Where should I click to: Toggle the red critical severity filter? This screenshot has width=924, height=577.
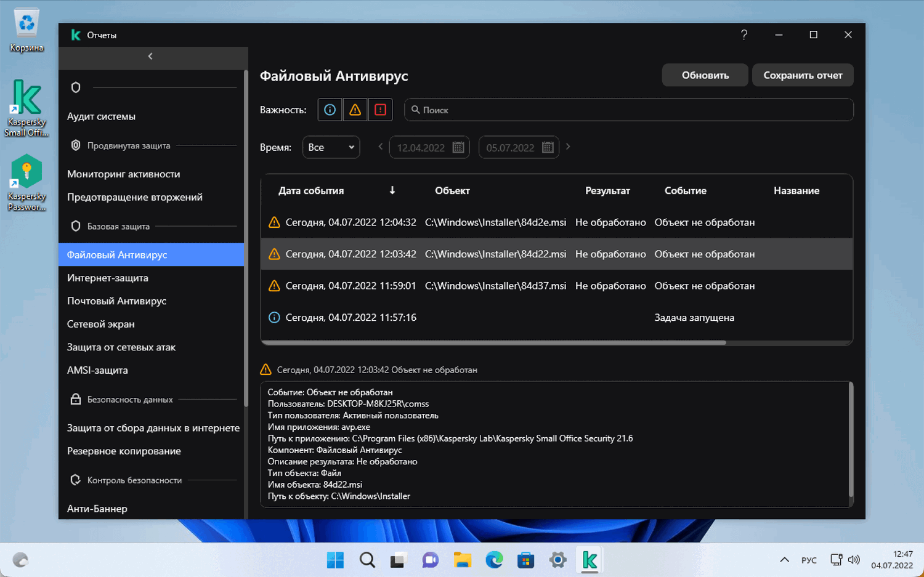380,110
